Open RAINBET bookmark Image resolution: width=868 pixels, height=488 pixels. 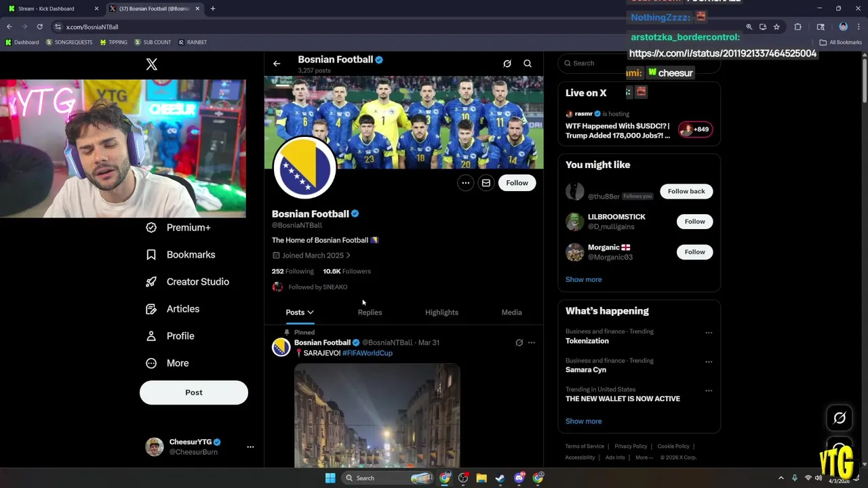click(193, 42)
